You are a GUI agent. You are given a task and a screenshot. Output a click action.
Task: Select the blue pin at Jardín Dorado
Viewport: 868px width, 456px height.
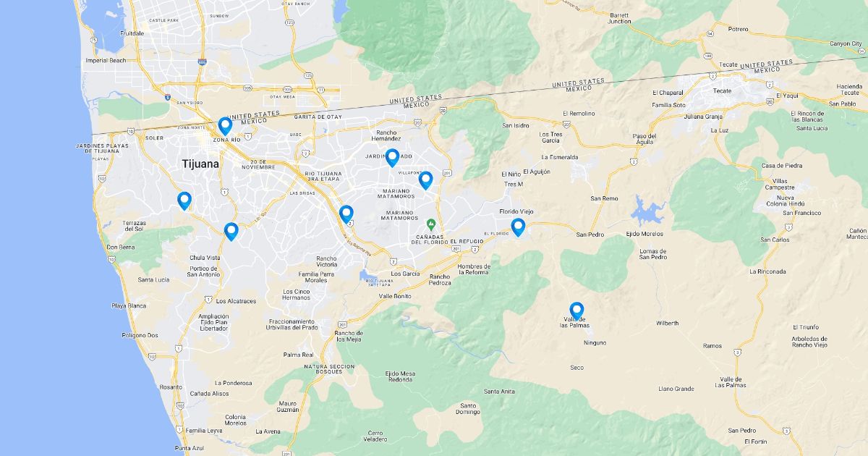pyautogui.click(x=392, y=158)
